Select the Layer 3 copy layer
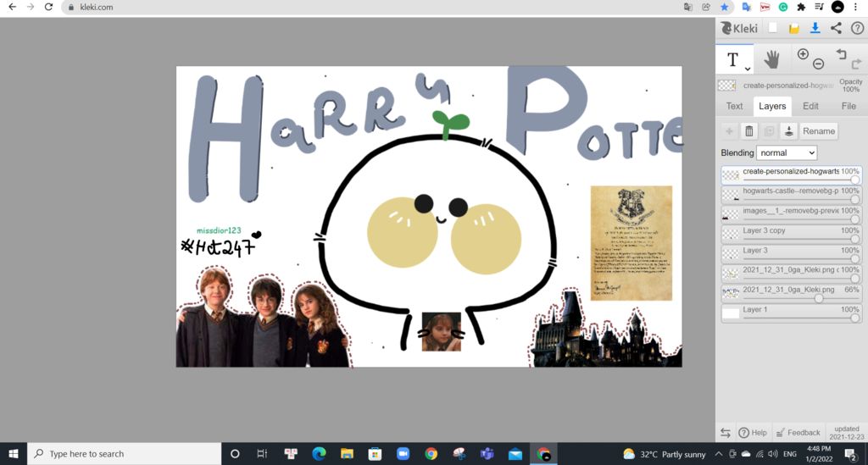Screen dimensions: 868x465 (x=791, y=235)
